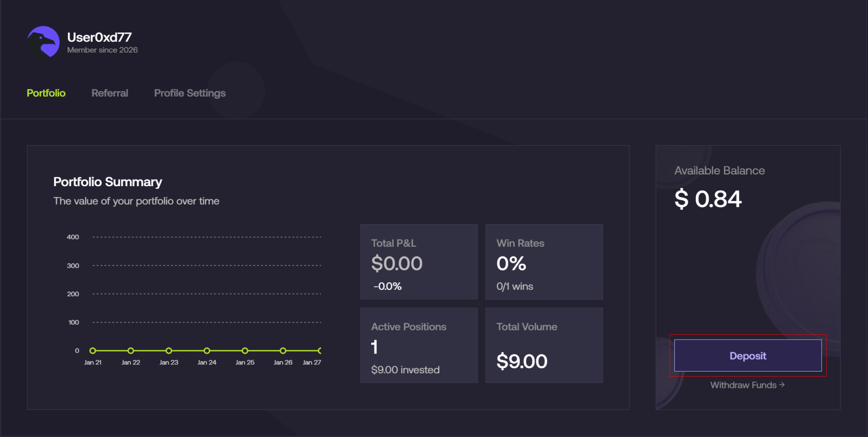Select the Jan 26 chart data point

[283, 351]
